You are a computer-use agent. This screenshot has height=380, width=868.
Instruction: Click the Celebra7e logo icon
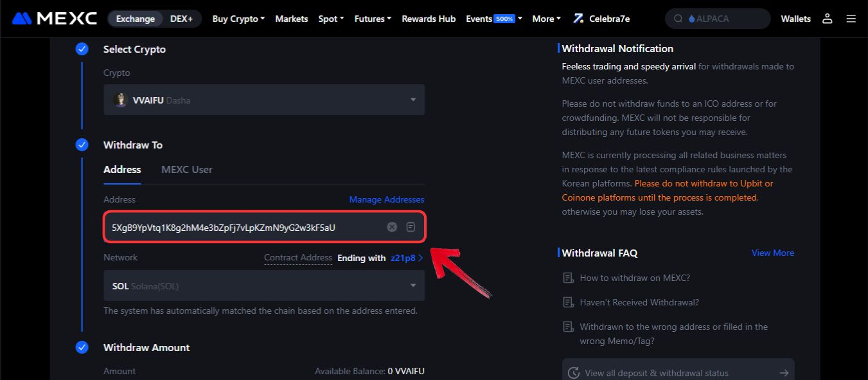(x=578, y=19)
